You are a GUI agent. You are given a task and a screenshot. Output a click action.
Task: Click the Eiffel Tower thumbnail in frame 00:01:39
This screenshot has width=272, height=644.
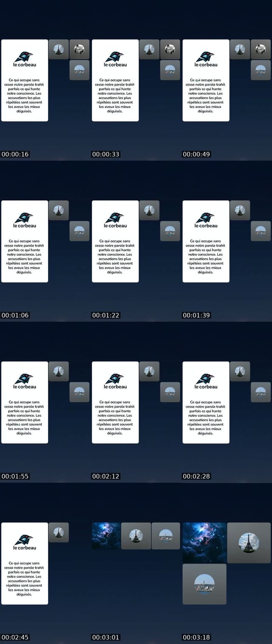click(x=240, y=210)
